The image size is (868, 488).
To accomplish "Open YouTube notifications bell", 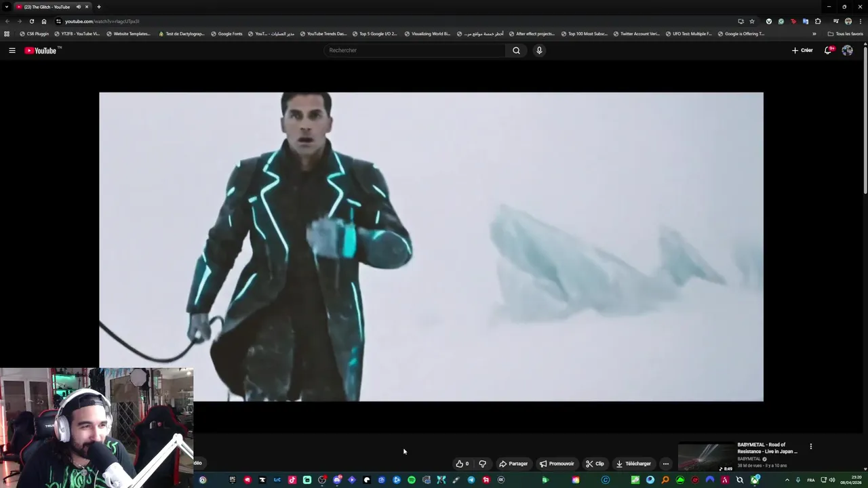I will point(828,50).
